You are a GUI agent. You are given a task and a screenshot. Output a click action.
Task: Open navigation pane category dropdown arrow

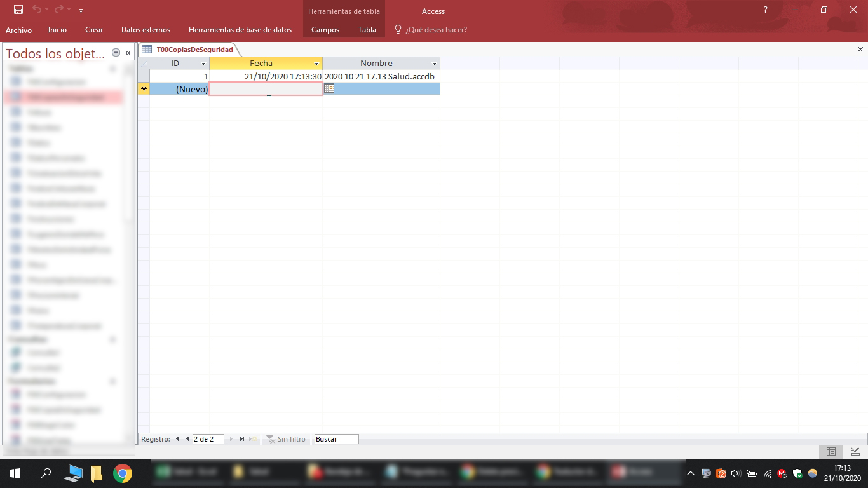coord(116,53)
